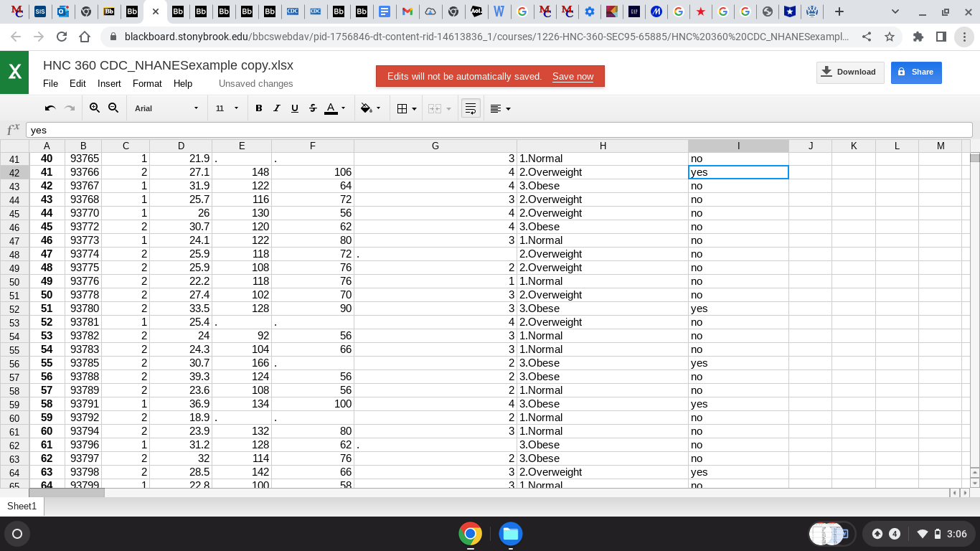Open Chrome three-dot menu
The height and width of the screenshot is (551, 980).
pyautogui.click(x=964, y=37)
